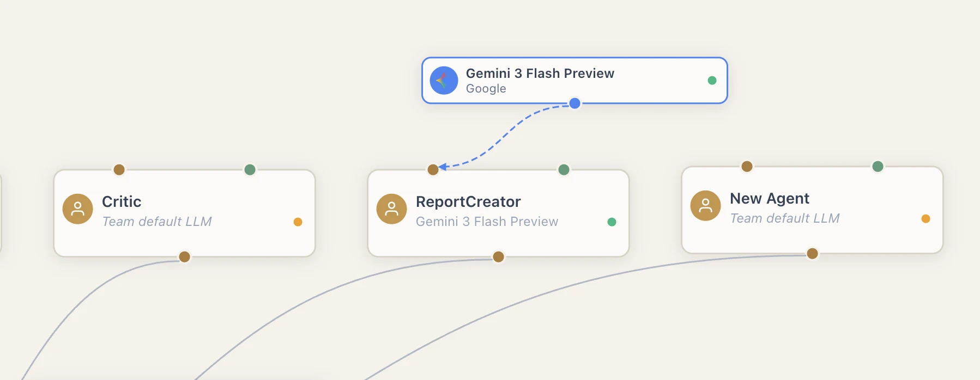Click the Gemini logo icon in model node
This screenshot has height=380, width=980.
444,81
